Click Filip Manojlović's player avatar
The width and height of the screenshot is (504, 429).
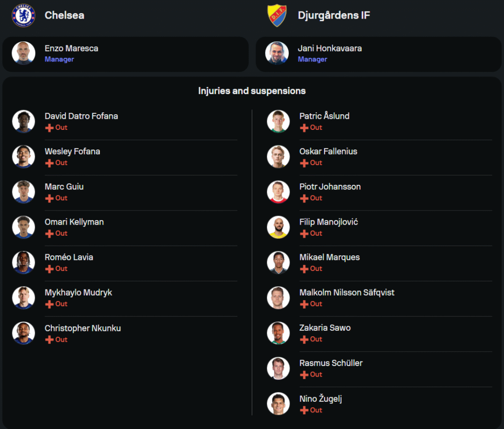click(x=278, y=227)
